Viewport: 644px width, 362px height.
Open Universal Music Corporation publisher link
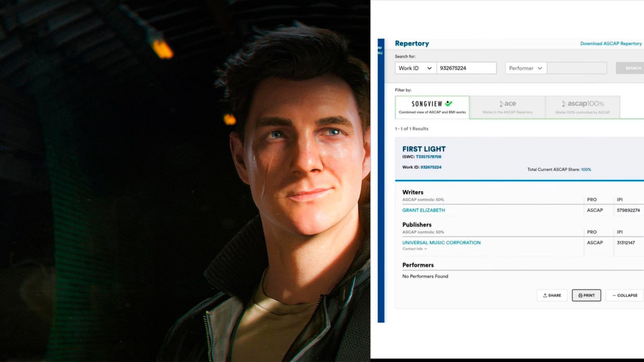pyautogui.click(x=441, y=242)
